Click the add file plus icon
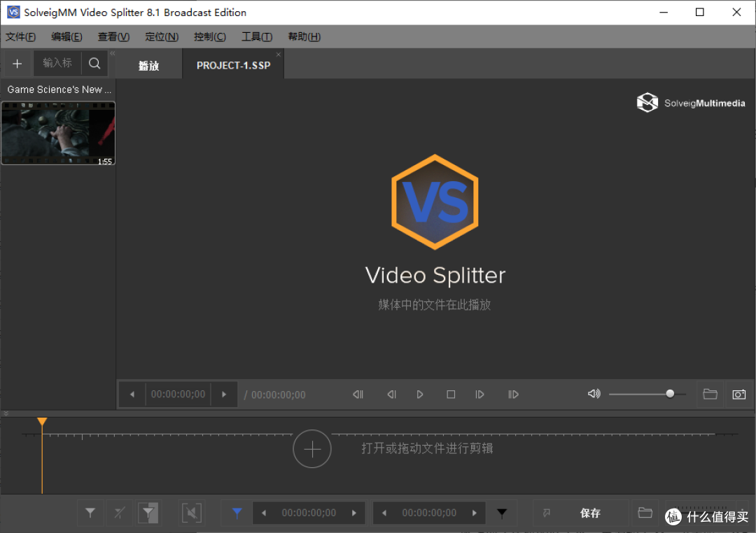 click(x=16, y=63)
